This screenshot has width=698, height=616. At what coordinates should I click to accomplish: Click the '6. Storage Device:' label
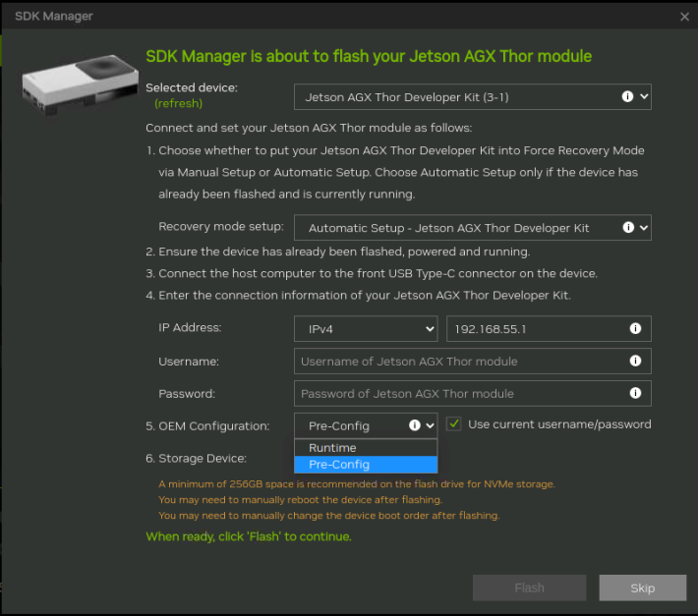197,458
